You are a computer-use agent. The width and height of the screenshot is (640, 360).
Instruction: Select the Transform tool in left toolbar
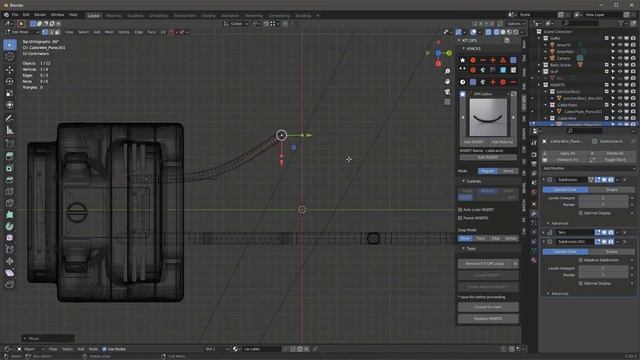(x=10, y=105)
